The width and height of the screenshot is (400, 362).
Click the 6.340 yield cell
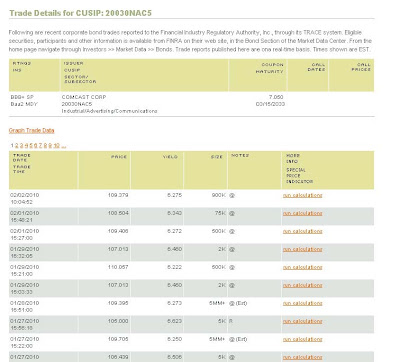coord(174,213)
